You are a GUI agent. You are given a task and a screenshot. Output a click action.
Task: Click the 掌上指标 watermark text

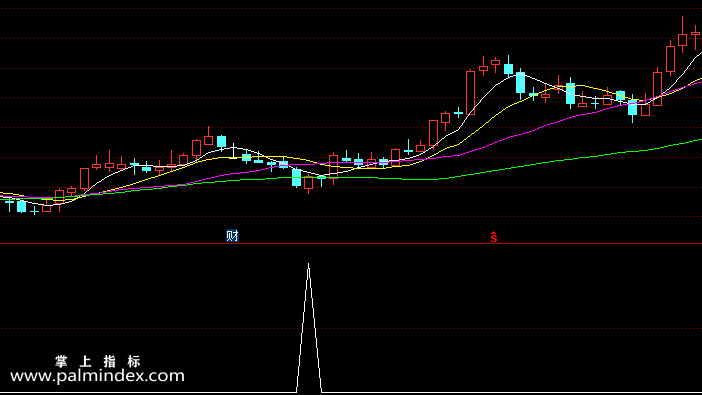pos(98,361)
